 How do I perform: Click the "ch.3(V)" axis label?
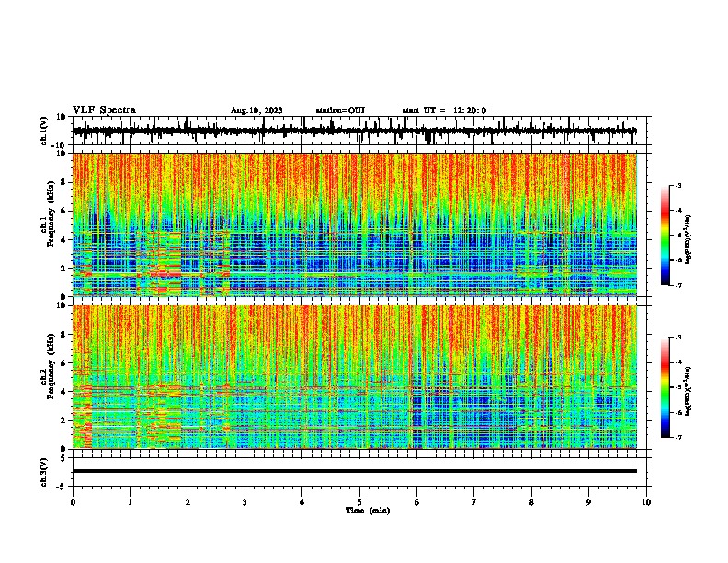[x=44, y=472]
